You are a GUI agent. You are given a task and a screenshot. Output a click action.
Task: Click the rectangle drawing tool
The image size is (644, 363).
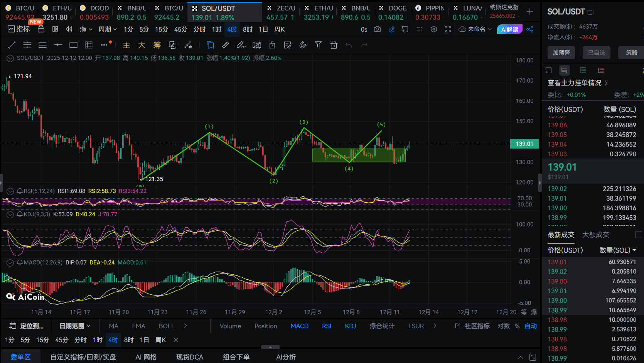tap(73, 45)
